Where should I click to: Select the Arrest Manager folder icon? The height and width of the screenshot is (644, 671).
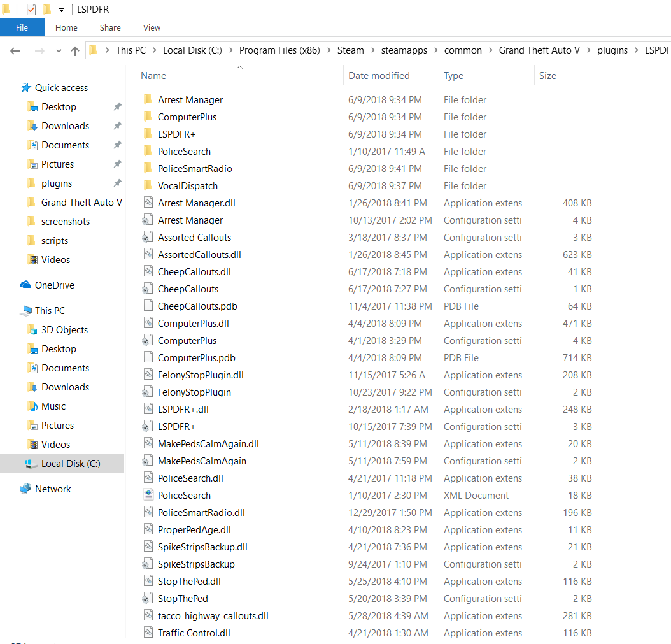click(148, 99)
